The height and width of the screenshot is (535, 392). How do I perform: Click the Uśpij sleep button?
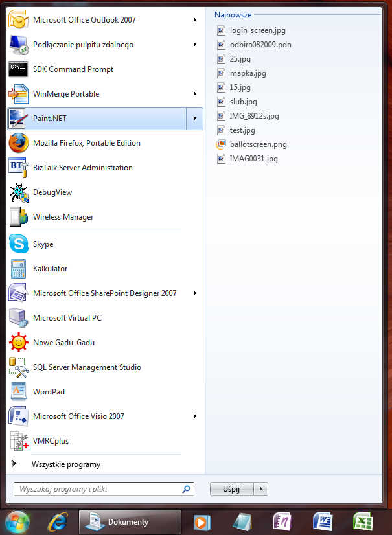click(x=231, y=489)
